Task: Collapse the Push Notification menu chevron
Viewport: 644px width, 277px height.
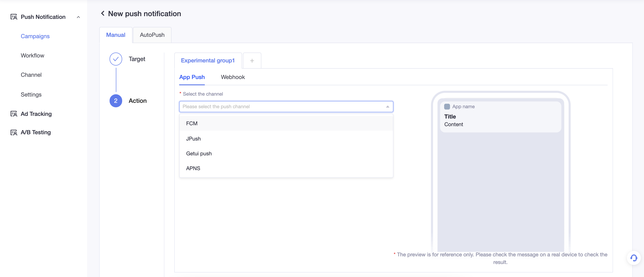Action: coord(78,17)
